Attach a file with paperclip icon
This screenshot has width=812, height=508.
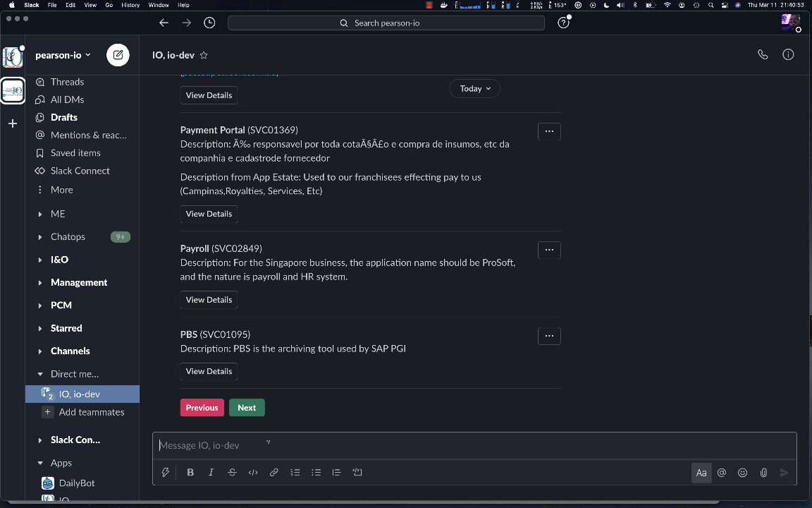point(763,473)
